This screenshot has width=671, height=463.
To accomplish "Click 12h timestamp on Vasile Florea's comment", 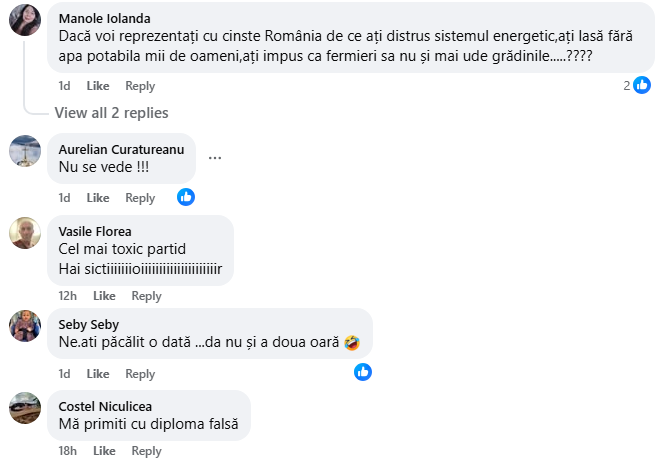I will click(x=68, y=296).
